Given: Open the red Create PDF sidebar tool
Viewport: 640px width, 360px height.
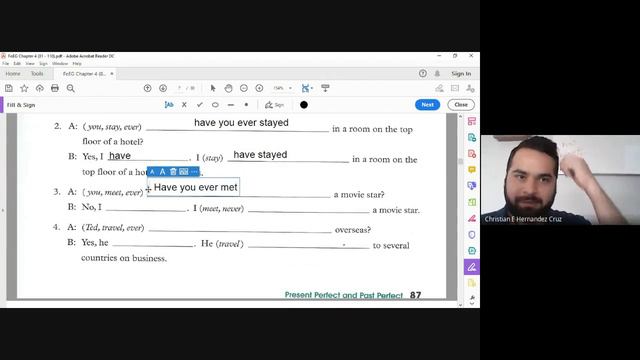Looking at the screenshot, I should (472, 153).
